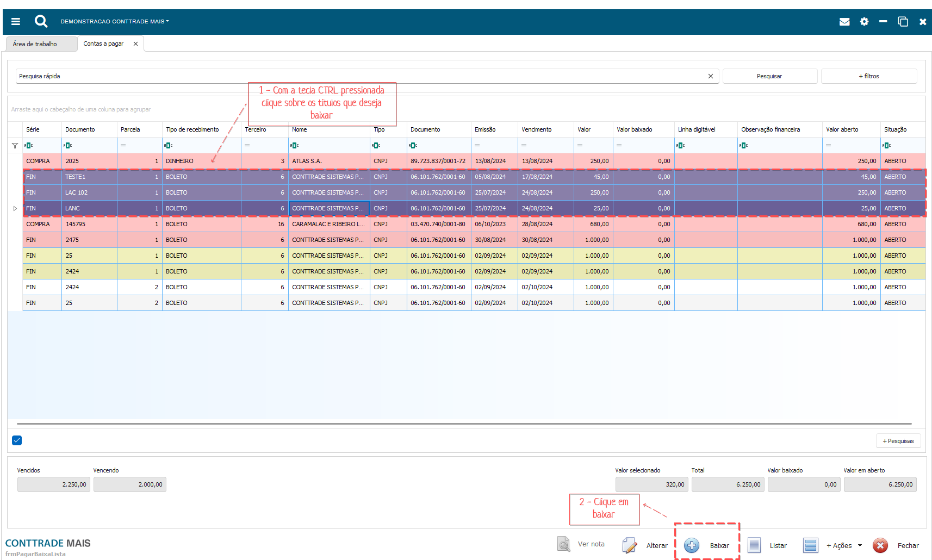Click the Alterar pencil icon
The width and height of the screenshot is (932, 560).
tap(630, 545)
